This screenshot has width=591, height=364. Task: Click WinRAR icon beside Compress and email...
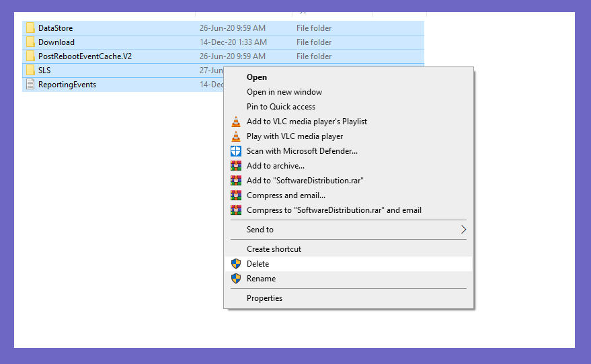236,195
